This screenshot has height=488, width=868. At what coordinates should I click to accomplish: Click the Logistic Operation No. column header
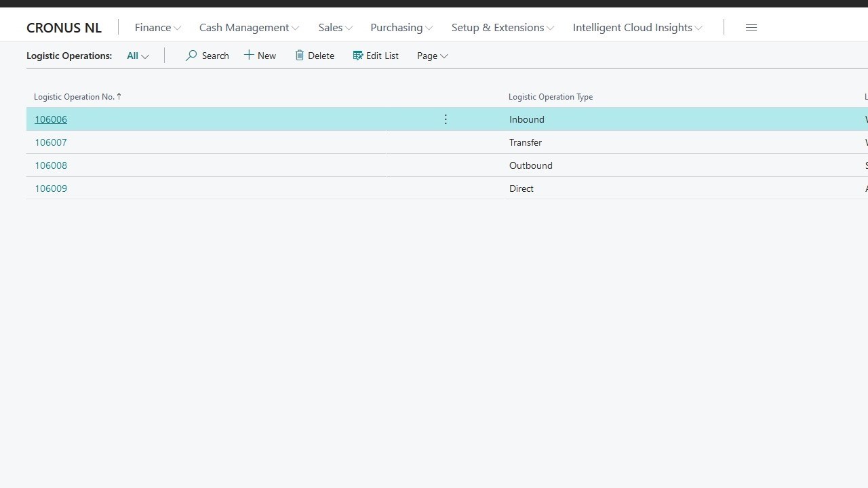74,97
